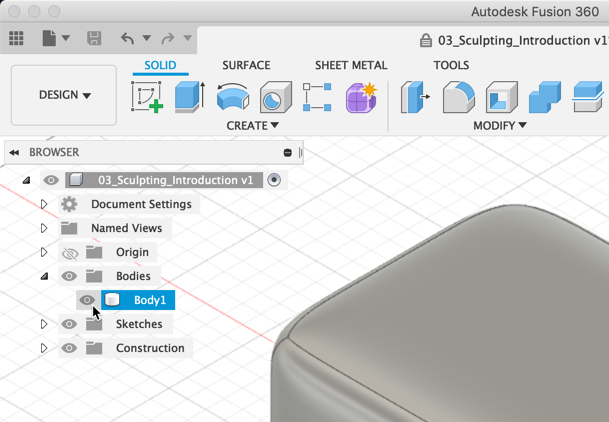
Task: Hide the Bodies folder
Action: (69, 276)
